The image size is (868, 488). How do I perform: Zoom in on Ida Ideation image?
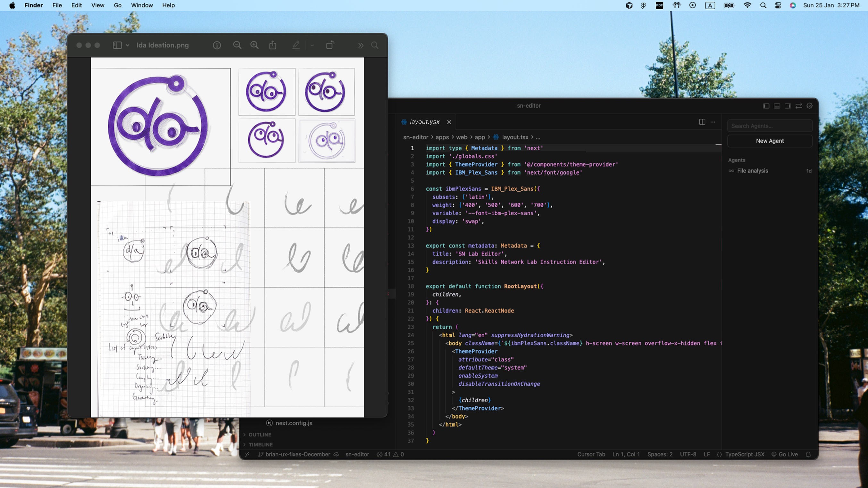click(x=255, y=45)
